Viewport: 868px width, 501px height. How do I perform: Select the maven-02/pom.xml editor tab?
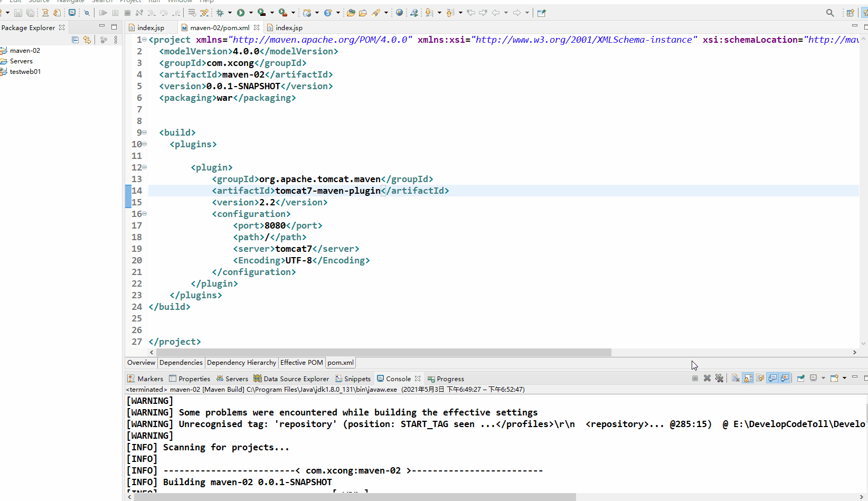220,27
